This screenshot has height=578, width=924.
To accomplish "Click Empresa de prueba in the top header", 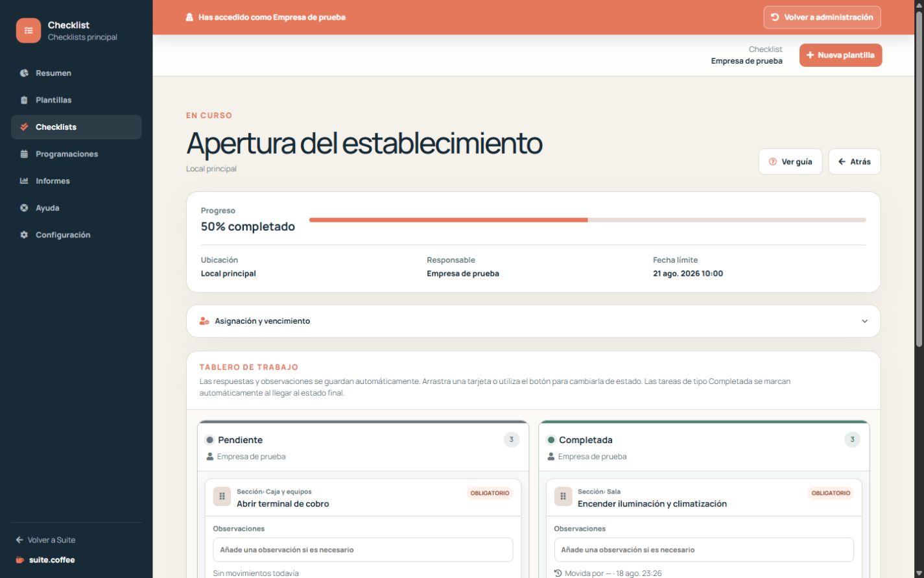I will pos(747,61).
